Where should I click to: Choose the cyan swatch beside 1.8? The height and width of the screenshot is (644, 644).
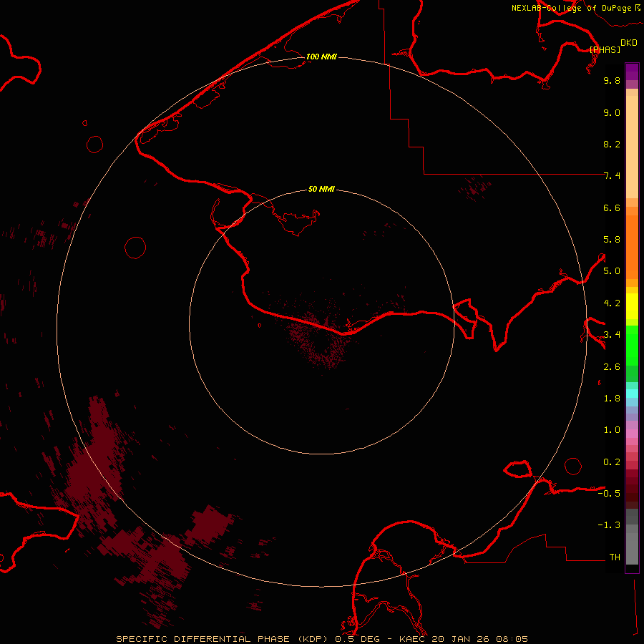[632, 394]
